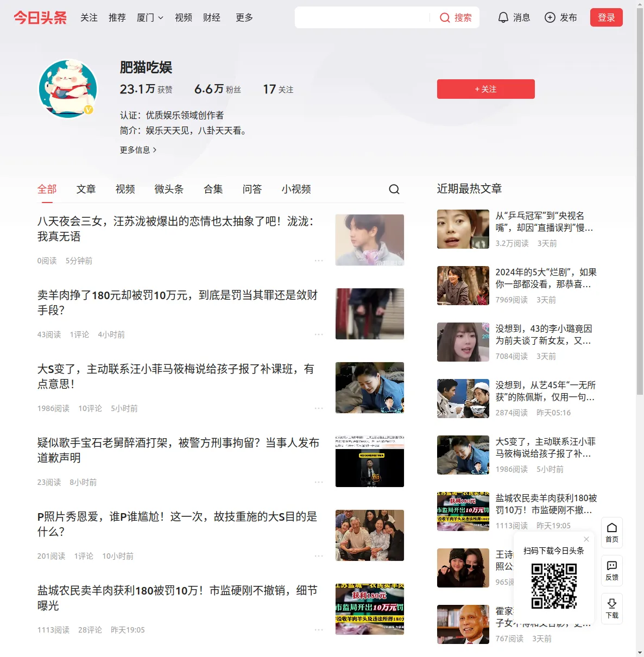Open the profile feed search icon

pos(394,189)
